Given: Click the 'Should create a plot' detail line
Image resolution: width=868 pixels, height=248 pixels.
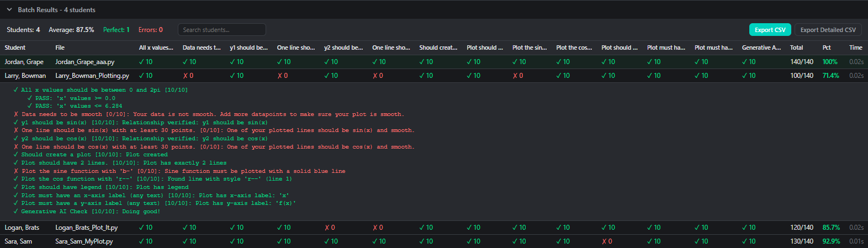Looking at the screenshot, I should (x=91, y=155).
